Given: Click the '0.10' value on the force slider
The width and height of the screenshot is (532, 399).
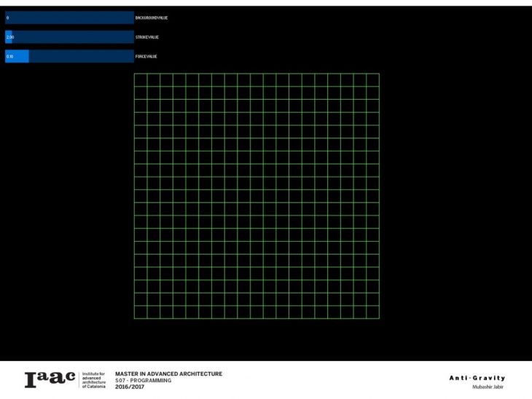Looking at the screenshot, I should click(x=10, y=56).
